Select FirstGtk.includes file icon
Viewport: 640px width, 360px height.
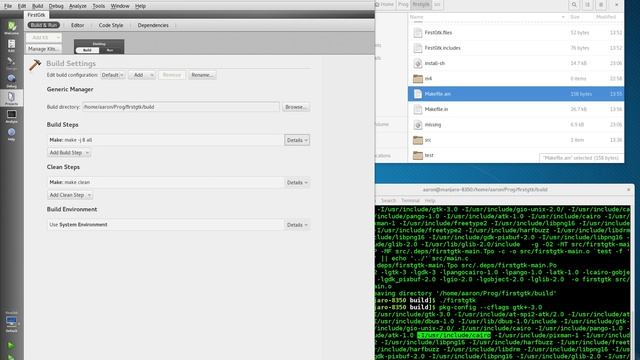pyautogui.click(x=418, y=48)
